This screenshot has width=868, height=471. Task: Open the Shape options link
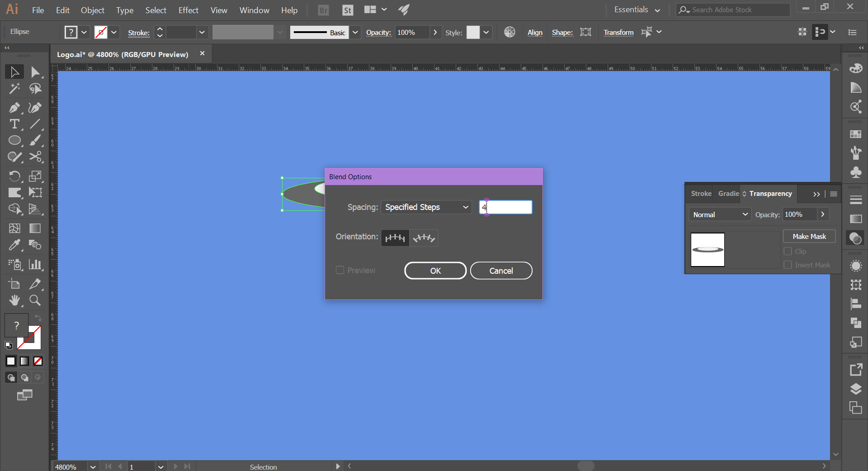click(562, 33)
